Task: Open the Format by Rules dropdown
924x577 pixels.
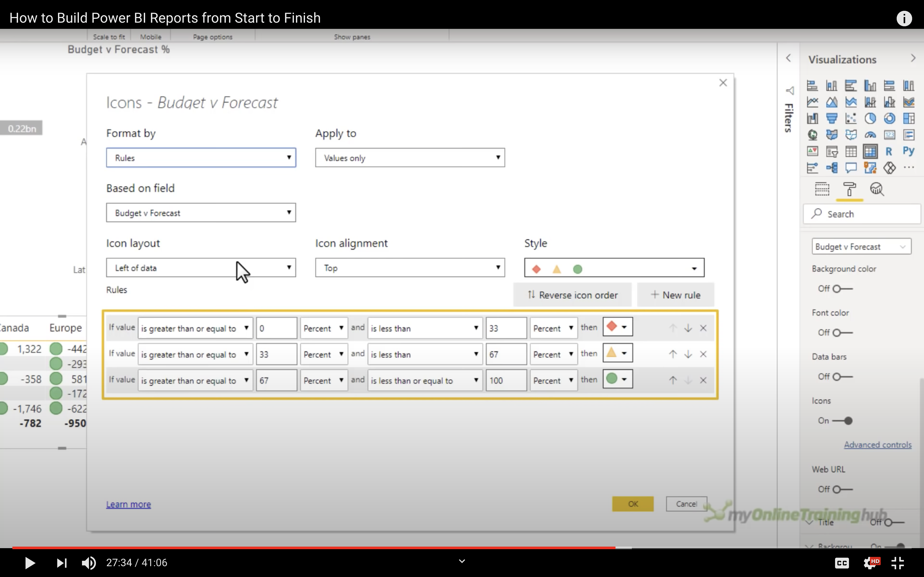Action: click(201, 158)
